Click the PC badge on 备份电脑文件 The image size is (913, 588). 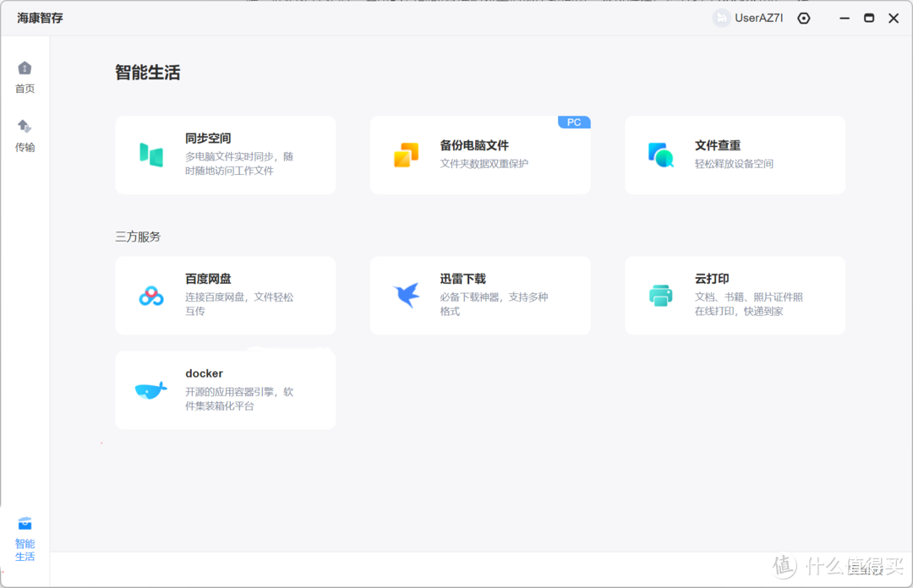(574, 122)
